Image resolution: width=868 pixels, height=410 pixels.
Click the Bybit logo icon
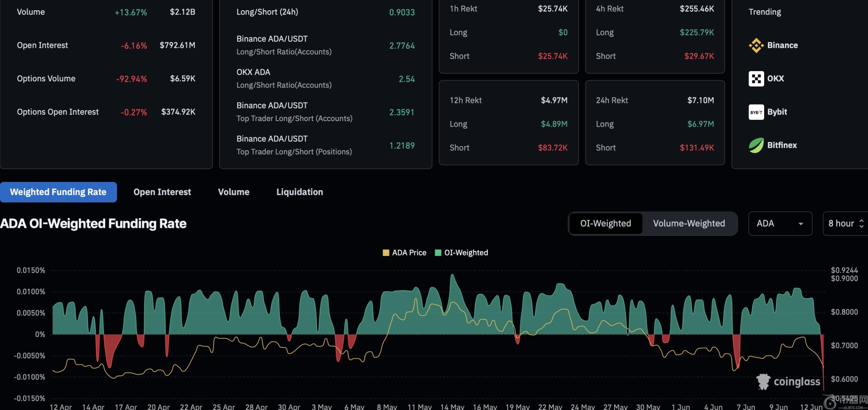click(x=756, y=112)
